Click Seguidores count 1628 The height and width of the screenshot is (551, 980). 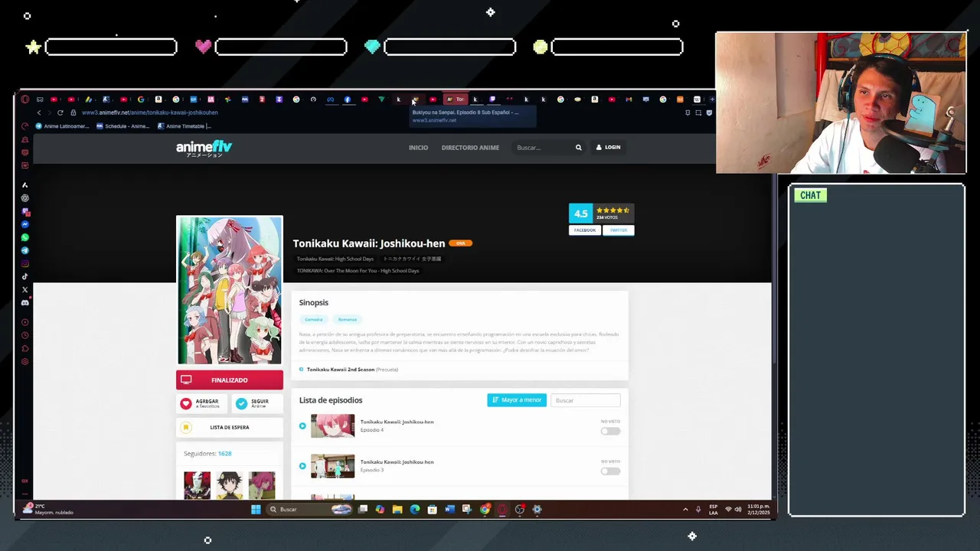click(x=224, y=454)
